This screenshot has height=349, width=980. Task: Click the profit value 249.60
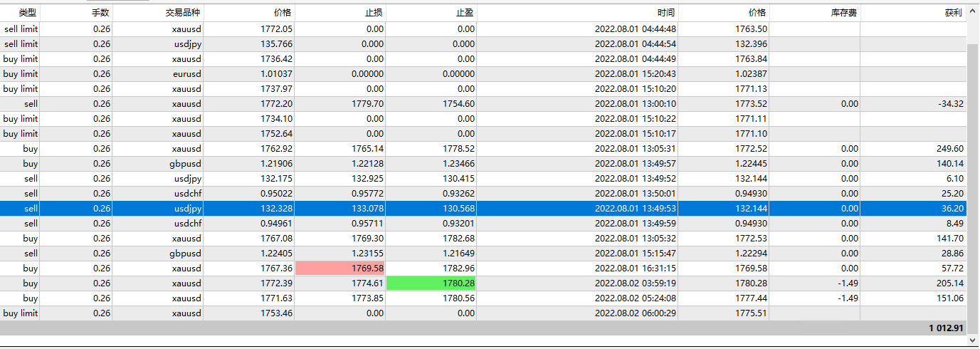click(951, 149)
